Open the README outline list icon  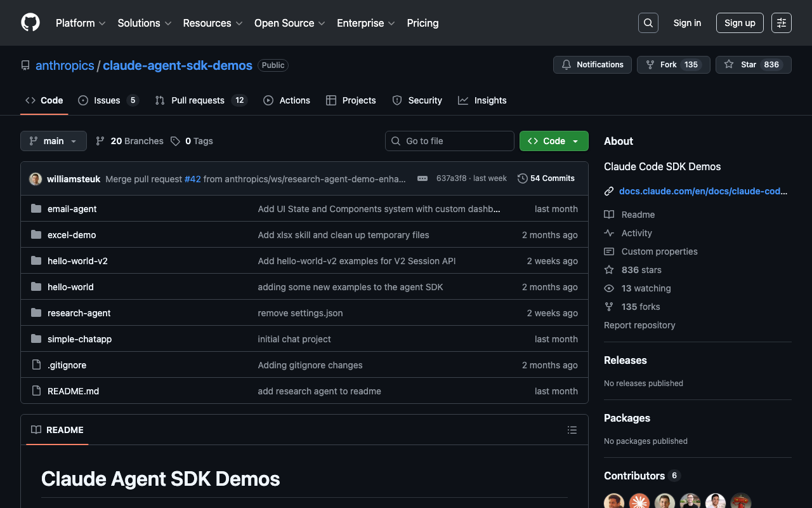tap(572, 430)
